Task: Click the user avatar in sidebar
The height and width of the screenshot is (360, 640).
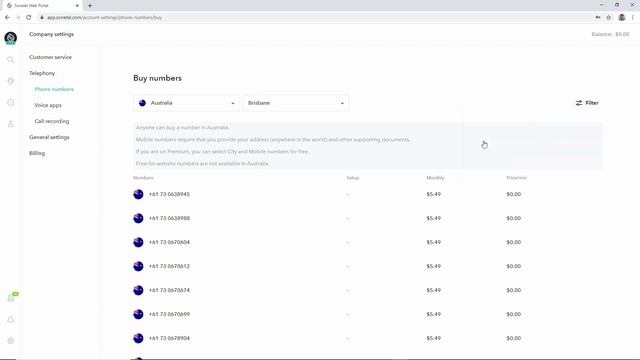Action: click(x=11, y=38)
